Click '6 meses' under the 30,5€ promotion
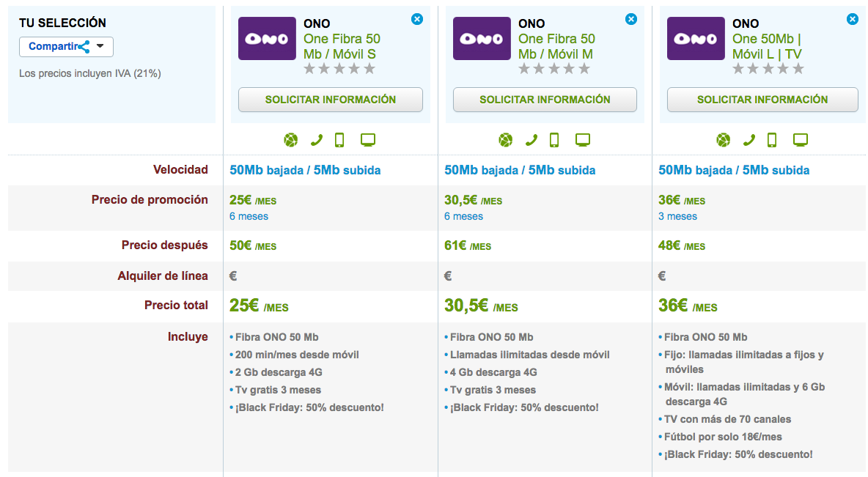Screen dimensions: 868x477 463,216
